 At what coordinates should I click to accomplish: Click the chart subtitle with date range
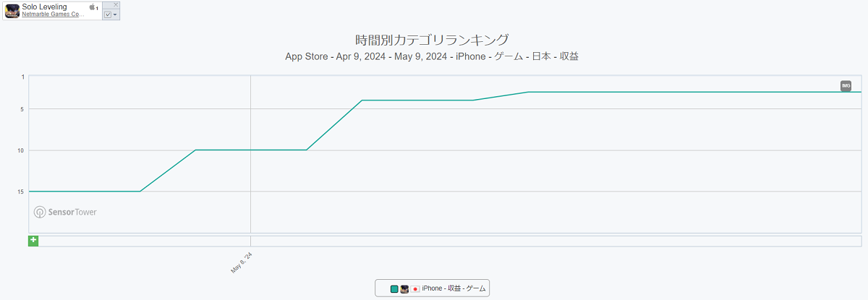pos(432,56)
